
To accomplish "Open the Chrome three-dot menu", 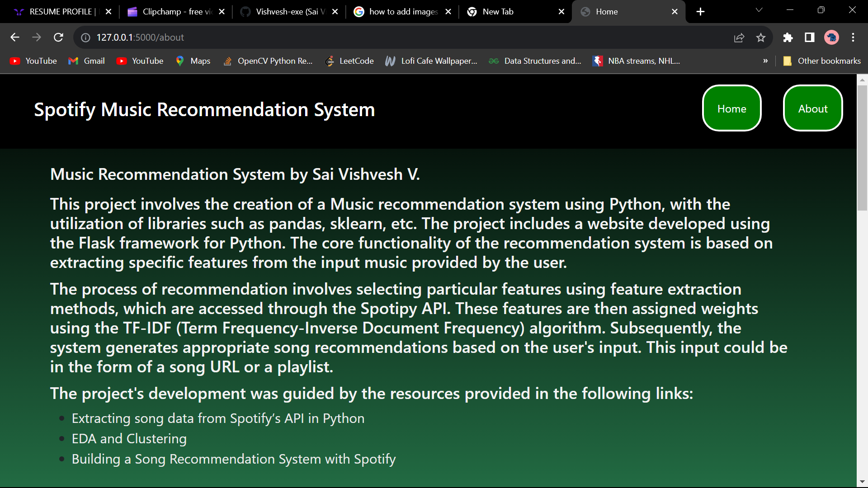I will pyautogui.click(x=853, y=38).
